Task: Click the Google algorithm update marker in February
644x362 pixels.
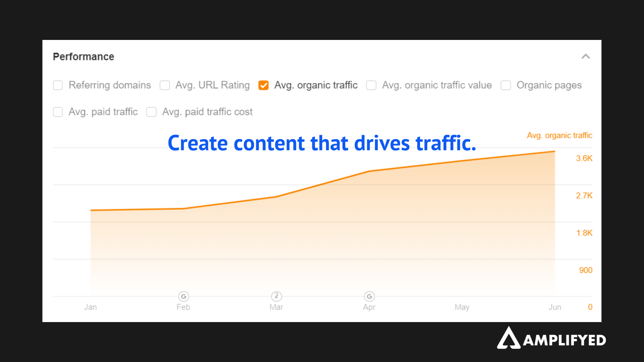Action: pyautogui.click(x=183, y=296)
